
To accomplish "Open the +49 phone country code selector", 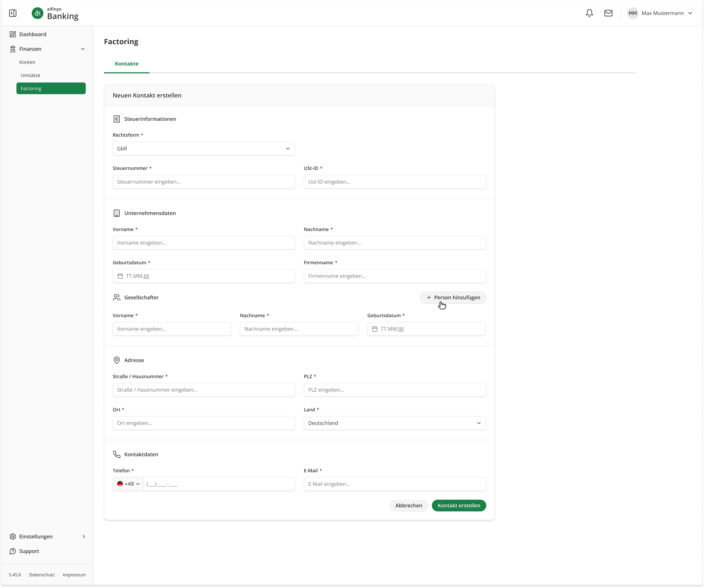I will 128,484.
